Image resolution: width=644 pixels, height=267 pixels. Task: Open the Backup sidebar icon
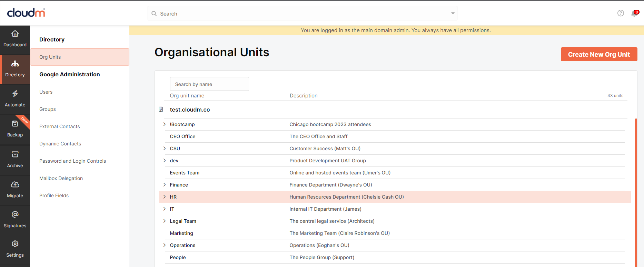pyautogui.click(x=15, y=124)
